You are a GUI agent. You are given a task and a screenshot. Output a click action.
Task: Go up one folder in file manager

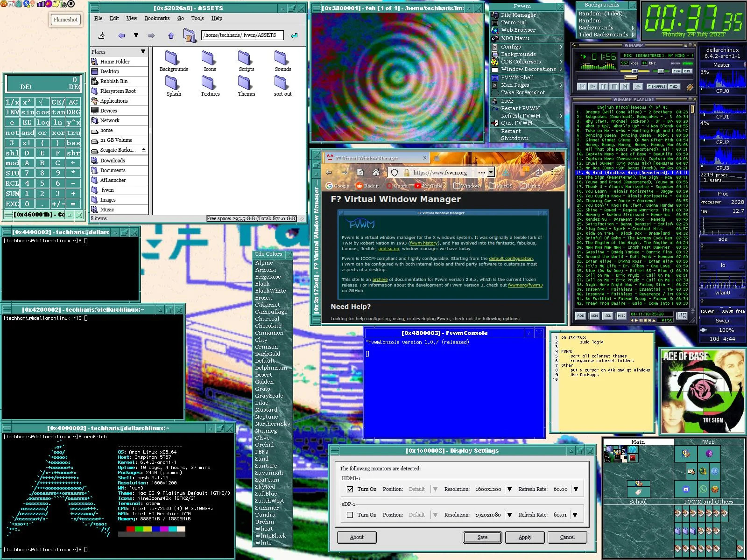coord(171,35)
